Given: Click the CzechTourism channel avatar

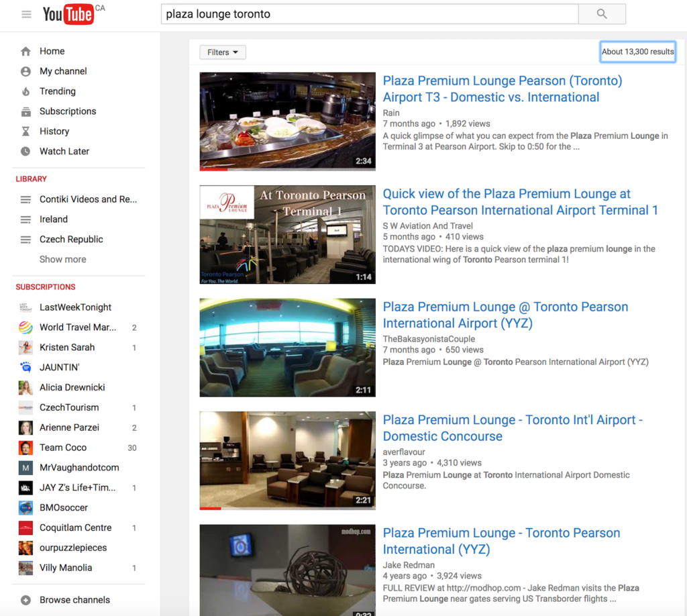Looking at the screenshot, I should click(26, 408).
